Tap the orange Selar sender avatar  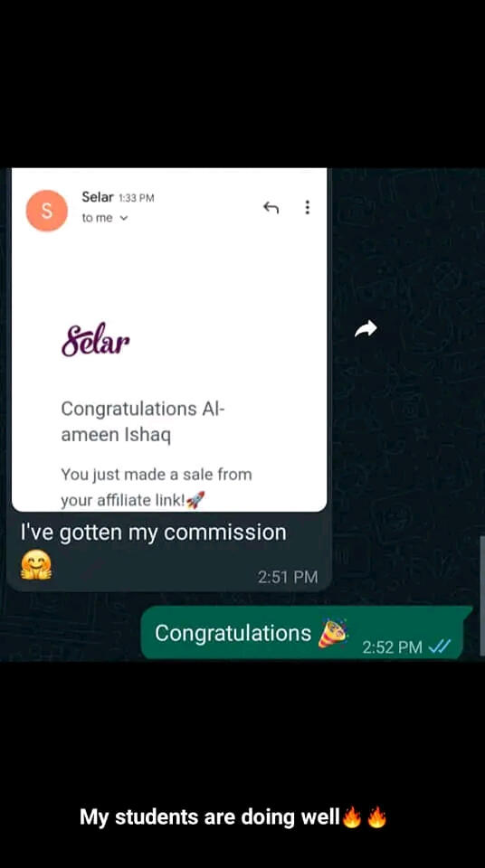pos(46,211)
